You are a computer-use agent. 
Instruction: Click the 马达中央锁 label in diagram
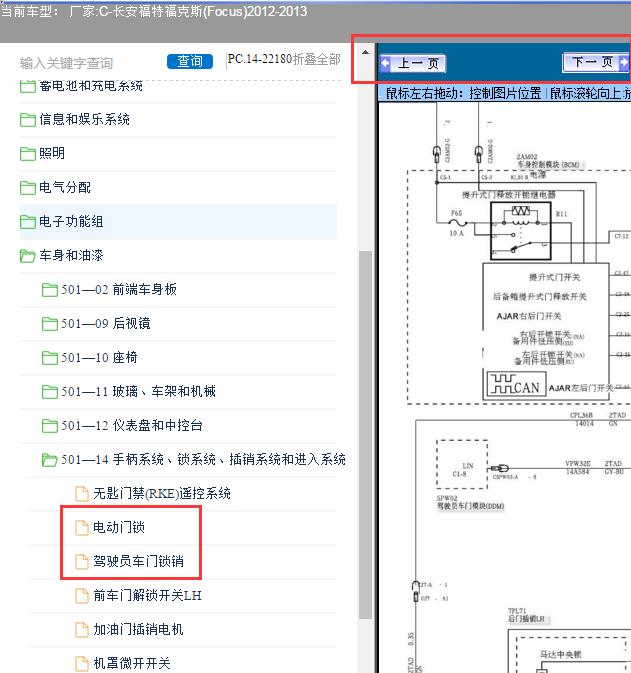pyautogui.click(x=561, y=655)
